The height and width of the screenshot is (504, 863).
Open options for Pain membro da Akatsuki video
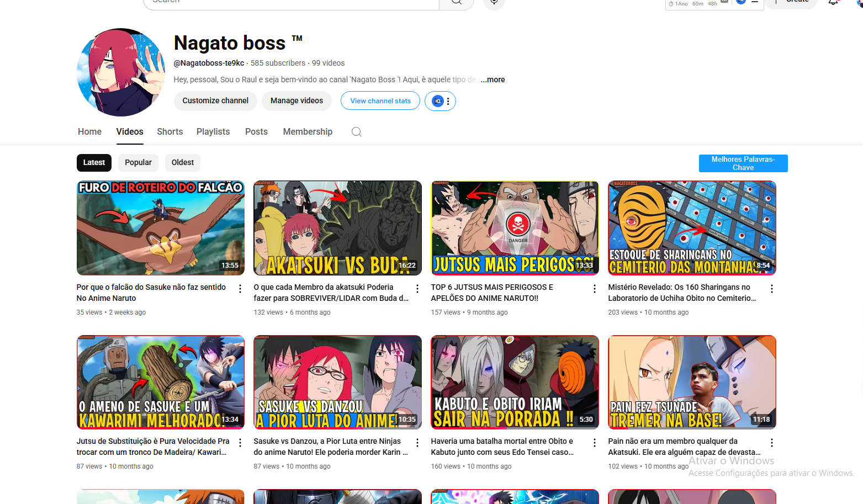[x=772, y=443]
